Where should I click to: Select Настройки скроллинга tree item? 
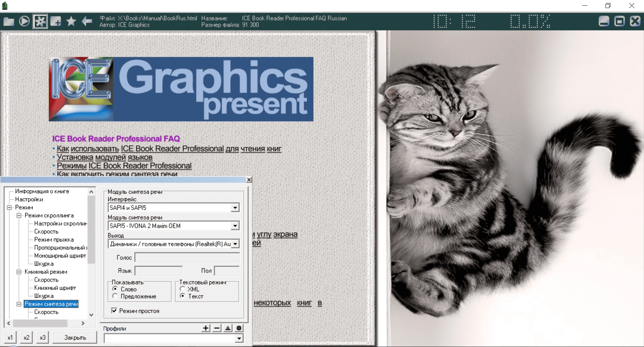[x=60, y=224]
